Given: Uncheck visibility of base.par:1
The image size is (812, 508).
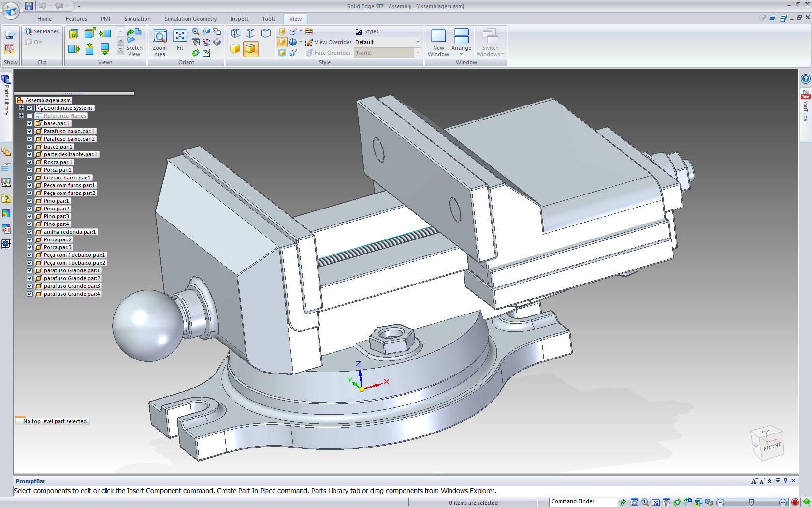Looking at the screenshot, I should click(x=30, y=123).
